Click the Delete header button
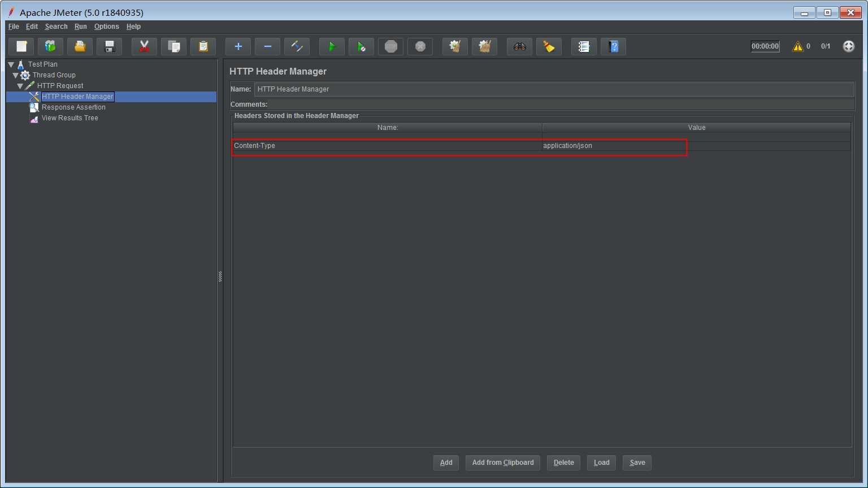The width and height of the screenshot is (868, 488). click(563, 463)
